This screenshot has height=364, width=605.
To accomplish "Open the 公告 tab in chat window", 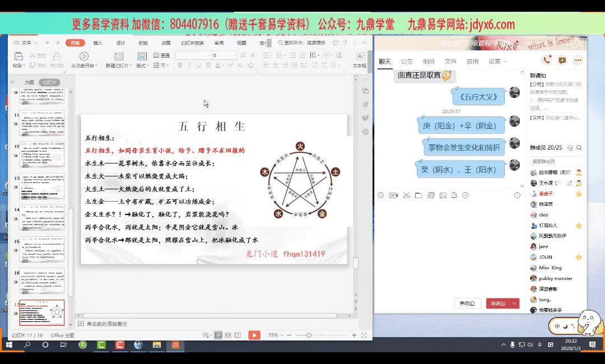I will pyautogui.click(x=407, y=62).
